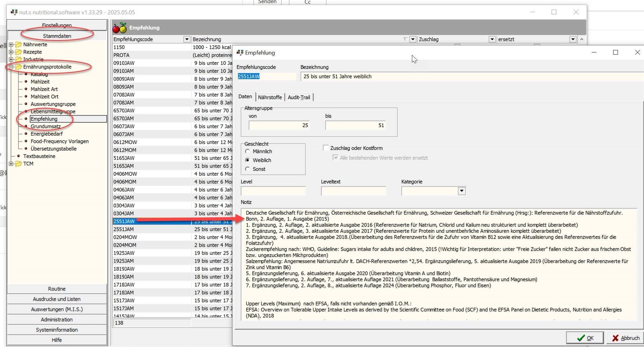Switch to the Nährstoffe tab
The image size is (644, 347).
click(x=270, y=97)
